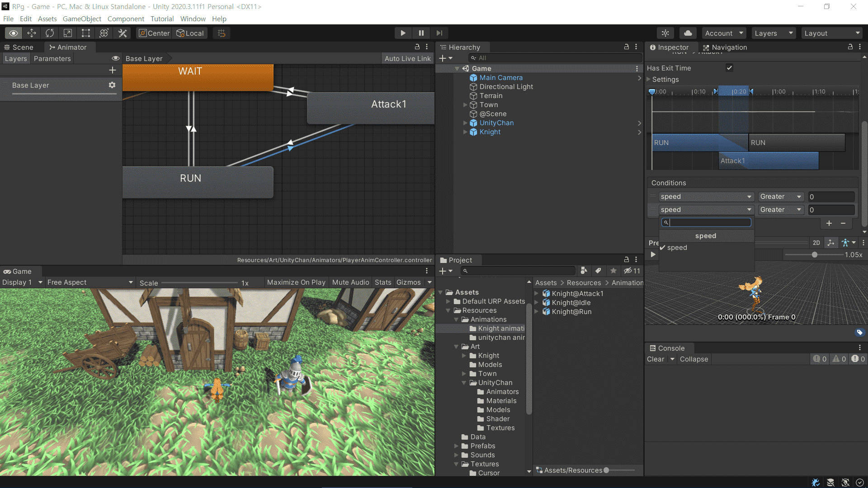The width and height of the screenshot is (868, 488).
Task: Switch to the Navigation tab
Action: [x=725, y=47]
